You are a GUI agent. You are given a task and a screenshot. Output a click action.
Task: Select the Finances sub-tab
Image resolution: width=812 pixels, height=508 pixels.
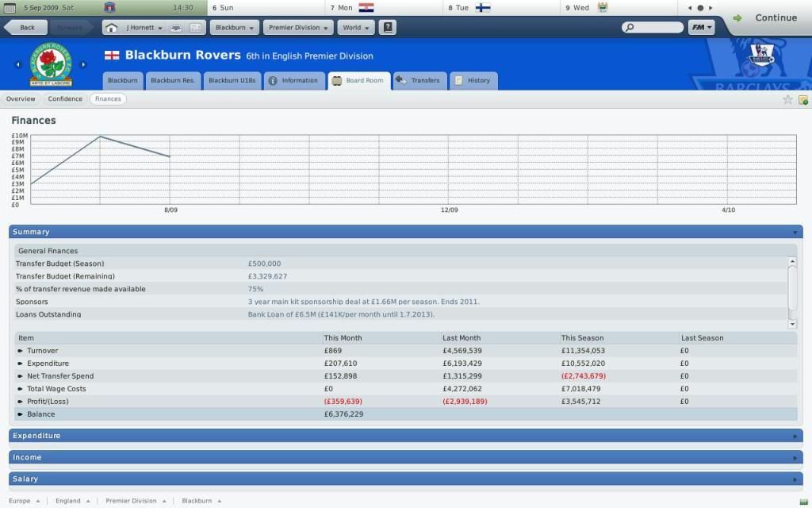tap(108, 99)
